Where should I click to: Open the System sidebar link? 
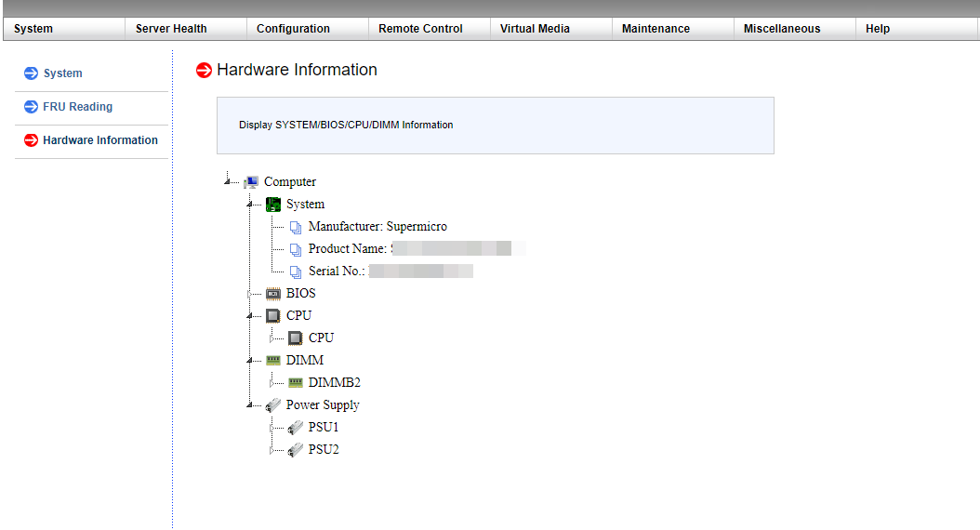62,73
